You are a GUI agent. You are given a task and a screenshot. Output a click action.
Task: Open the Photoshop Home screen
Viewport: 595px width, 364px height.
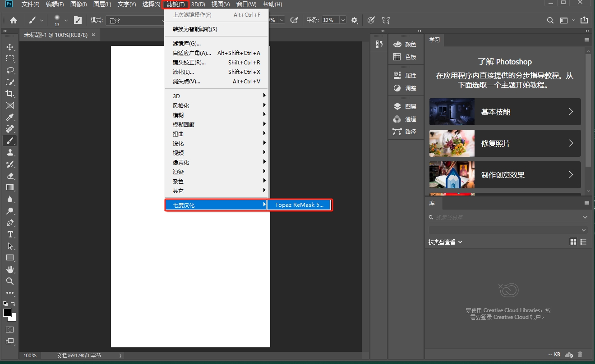13,20
